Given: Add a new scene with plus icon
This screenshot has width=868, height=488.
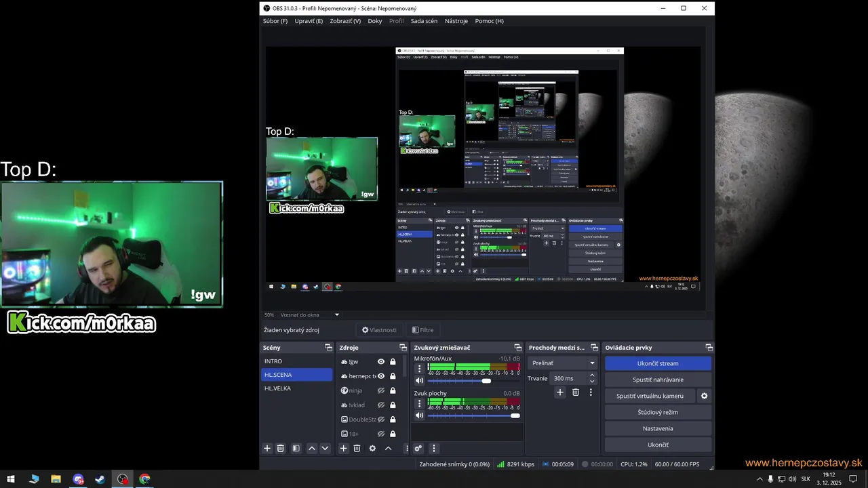Looking at the screenshot, I should [x=267, y=448].
